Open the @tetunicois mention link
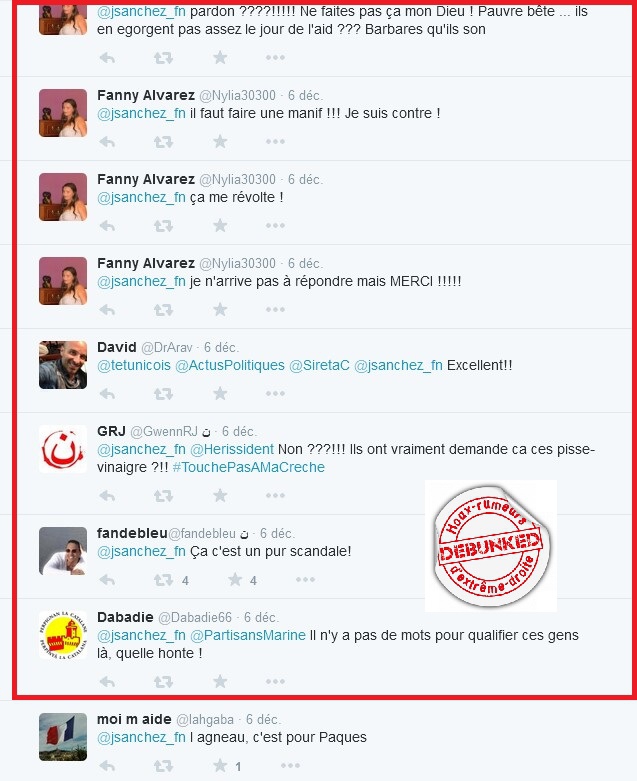Screen dimensions: 637x781 (134, 365)
